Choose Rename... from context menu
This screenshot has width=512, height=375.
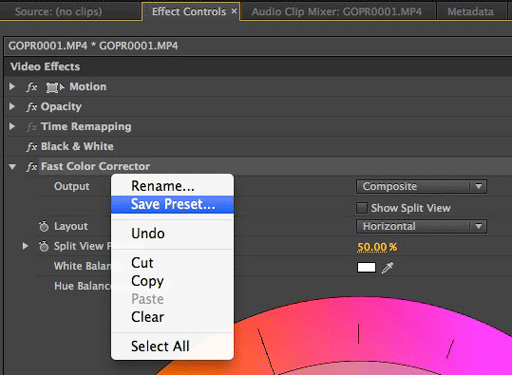tap(172, 186)
